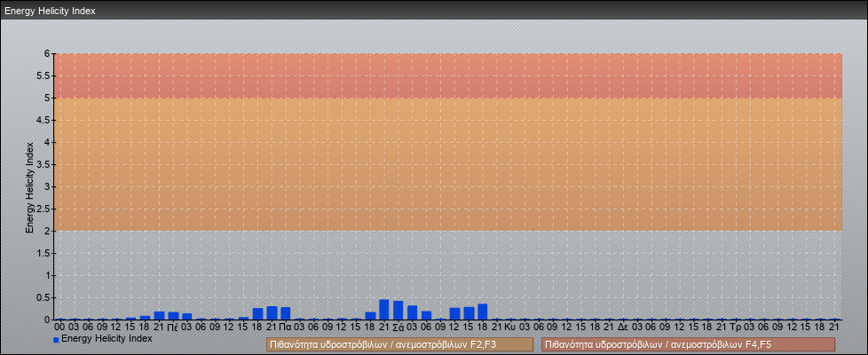Image resolution: width=868 pixels, height=355 pixels.
Task: Click the F2,F3 waterspout probability legend box
Action: point(399,344)
